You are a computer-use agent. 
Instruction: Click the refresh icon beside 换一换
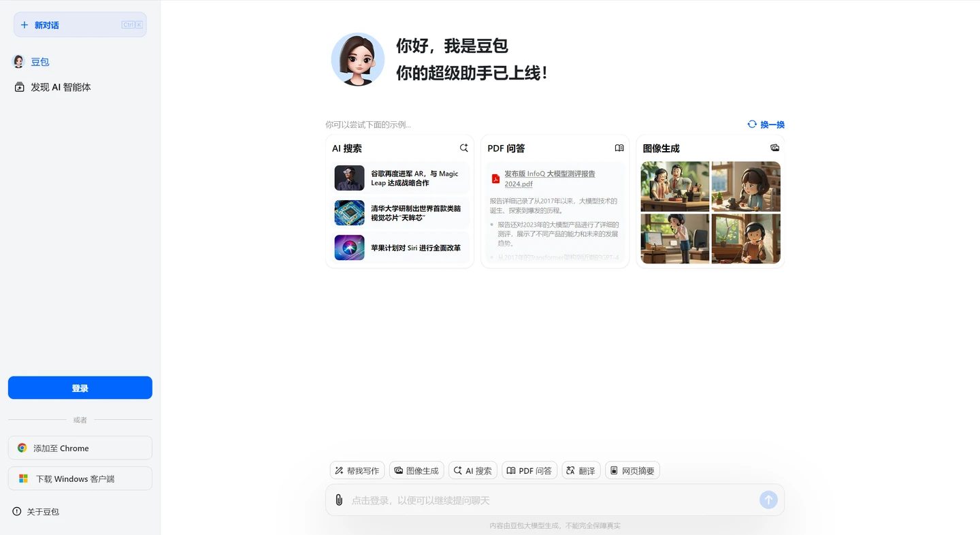(751, 125)
